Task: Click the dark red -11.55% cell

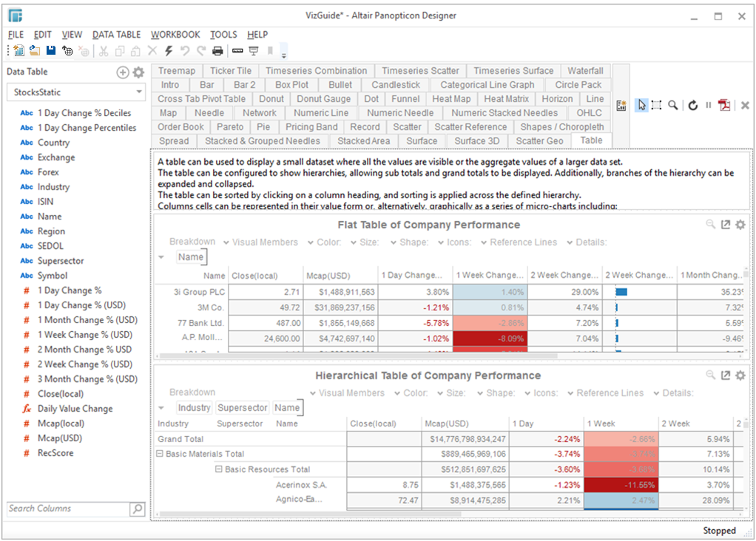Action: (621, 485)
